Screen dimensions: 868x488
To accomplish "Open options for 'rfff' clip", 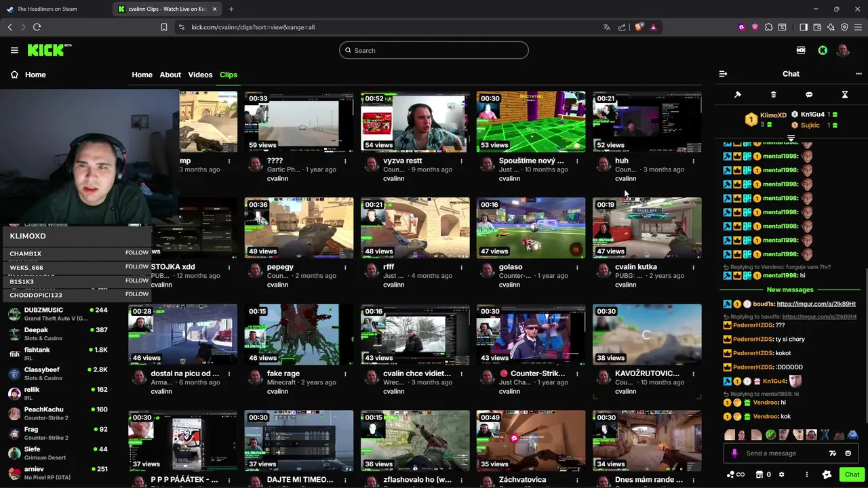I will pyautogui.click(x=461, y=268).
